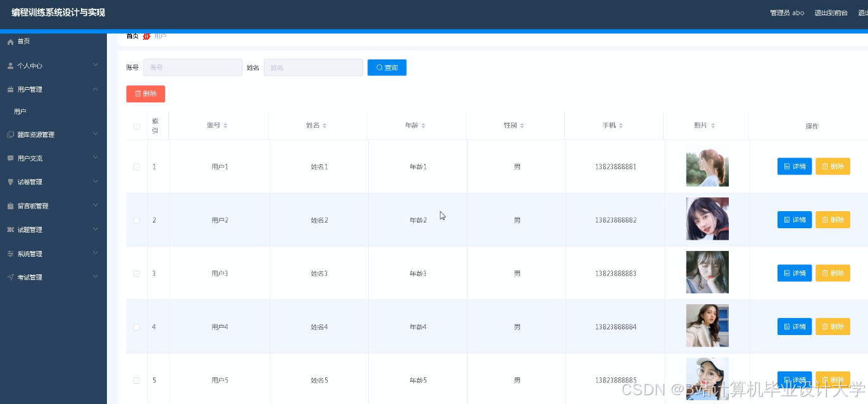The width and height of the screenshot is (868, 404).
Task: Click 详情 button for 用户3
Action: (795, 273)
